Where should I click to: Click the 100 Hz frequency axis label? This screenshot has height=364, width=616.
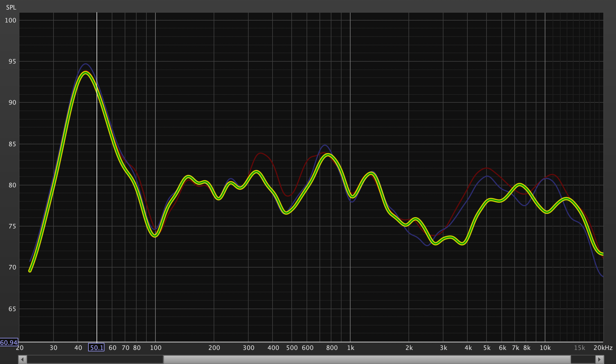[x=155, y=348]
